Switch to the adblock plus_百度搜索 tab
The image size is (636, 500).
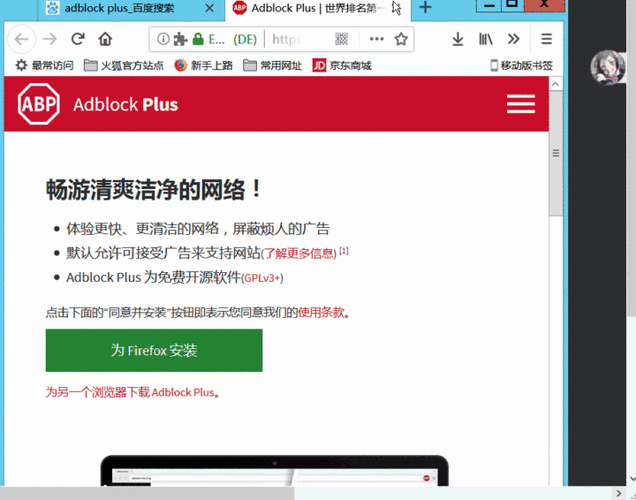(120, 8)
